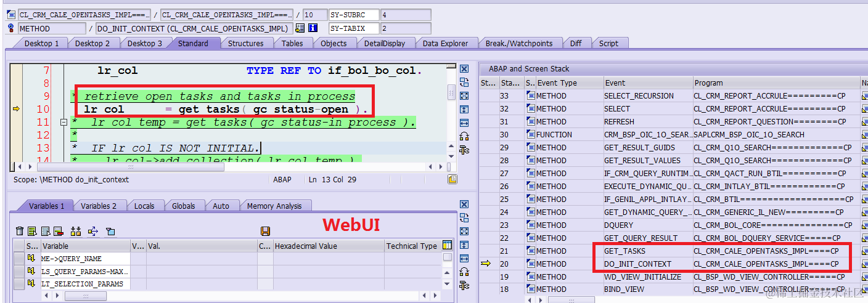Click the gear icon beside the METHOD field

11,28
